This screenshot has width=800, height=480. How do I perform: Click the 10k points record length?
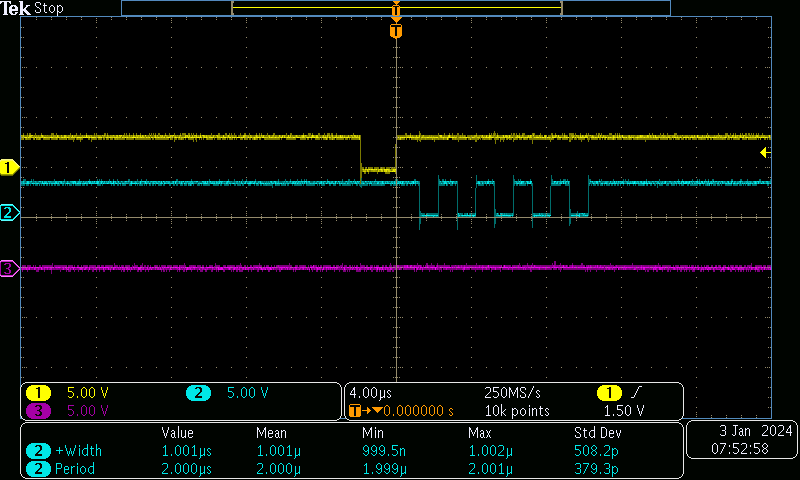[x=517, y=411]
